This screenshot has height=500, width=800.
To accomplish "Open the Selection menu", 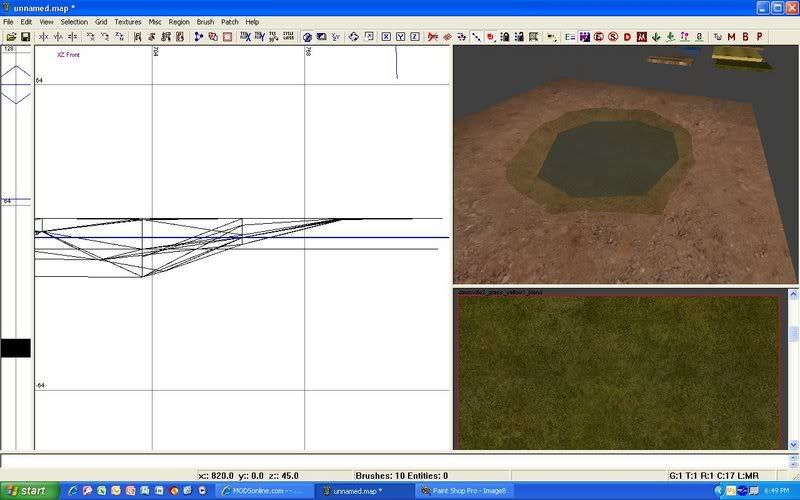I will 74,21.
